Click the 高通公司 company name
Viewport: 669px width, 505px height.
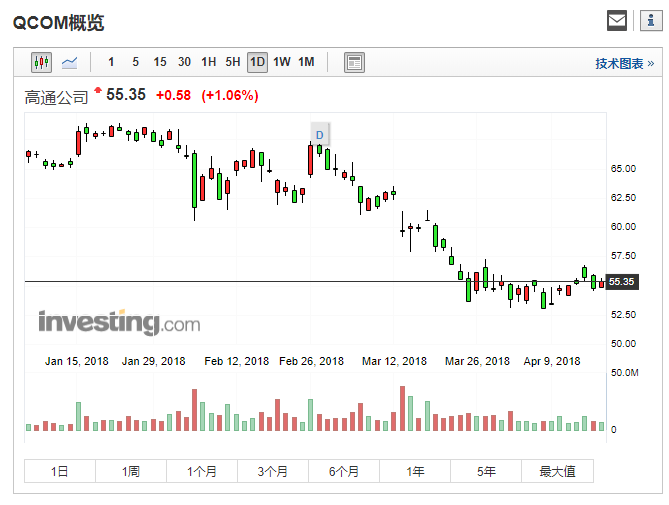click(x=56, y=97)
